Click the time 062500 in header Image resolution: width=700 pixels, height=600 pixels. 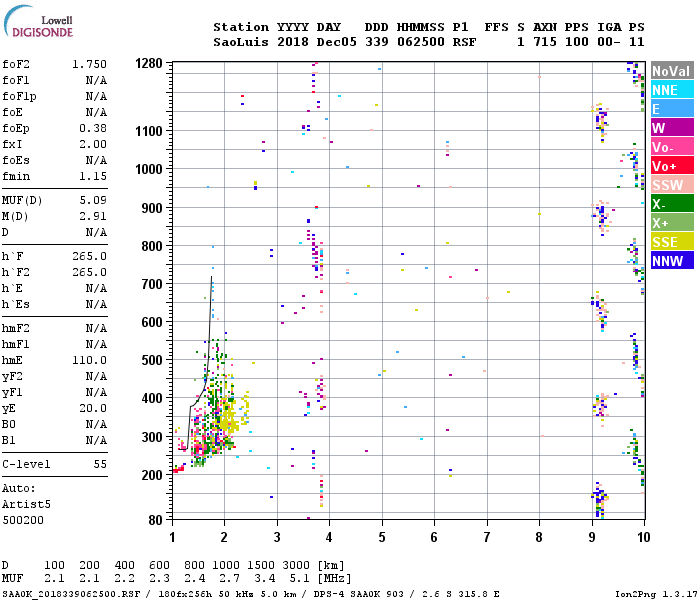pos(421,42)
